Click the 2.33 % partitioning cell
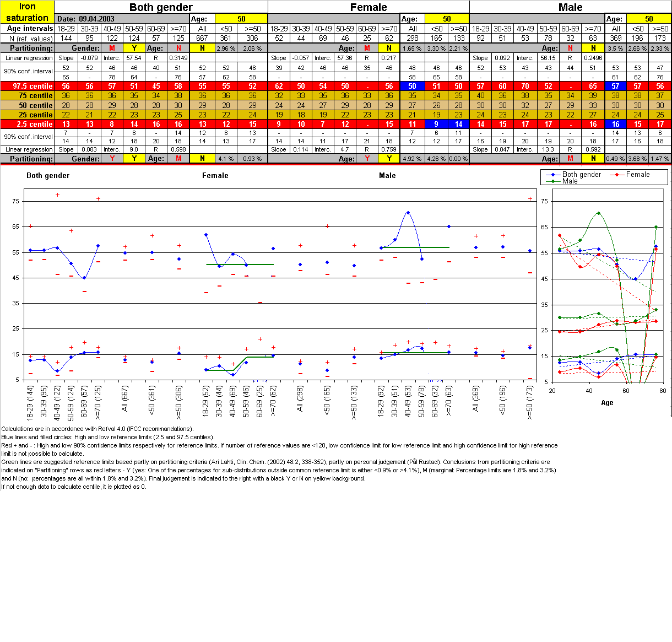 tap(660, 48)
